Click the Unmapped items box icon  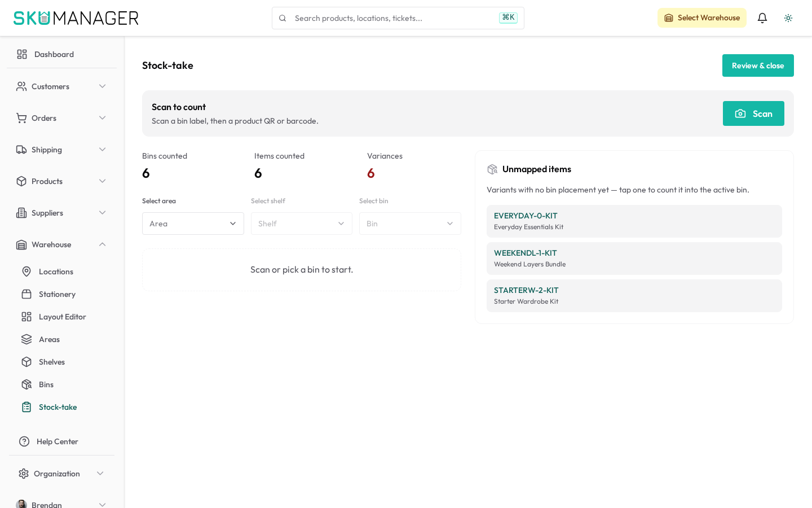[x=492, y=169]
